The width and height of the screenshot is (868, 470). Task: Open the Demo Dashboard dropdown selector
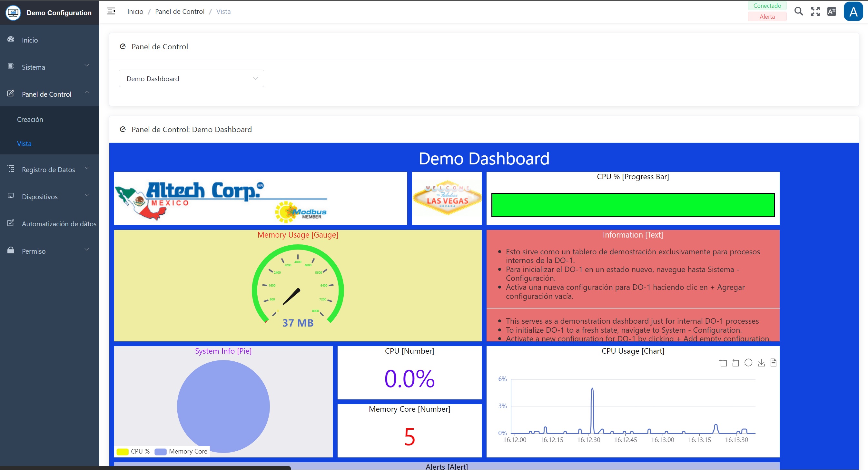191,79
